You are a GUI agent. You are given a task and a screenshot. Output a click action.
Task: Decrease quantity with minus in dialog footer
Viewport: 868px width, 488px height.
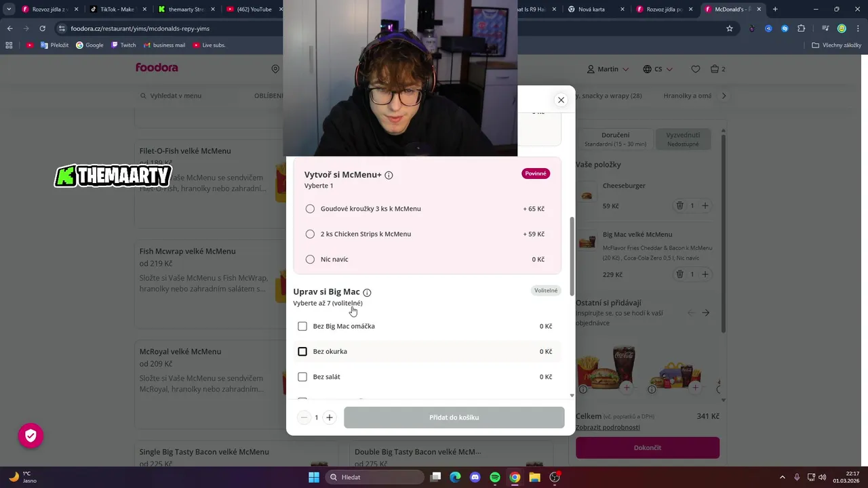(304, 418)
